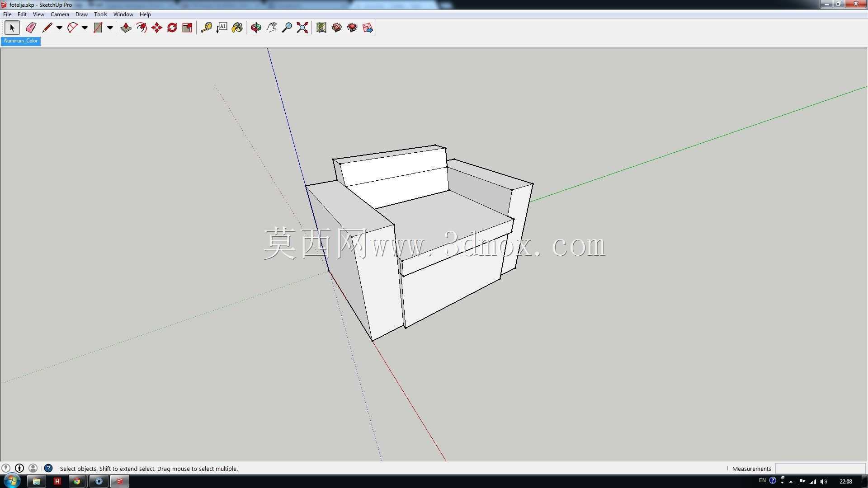The image size is (868, 488).
Task: Click the sign-in user status icon
Action: 33,468
